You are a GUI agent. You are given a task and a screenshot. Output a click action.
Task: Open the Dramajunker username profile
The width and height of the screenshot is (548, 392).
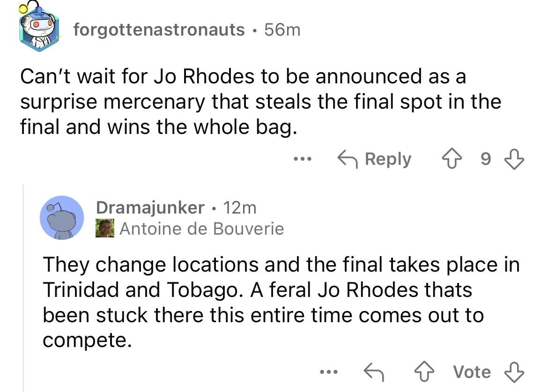pos(150,207)
